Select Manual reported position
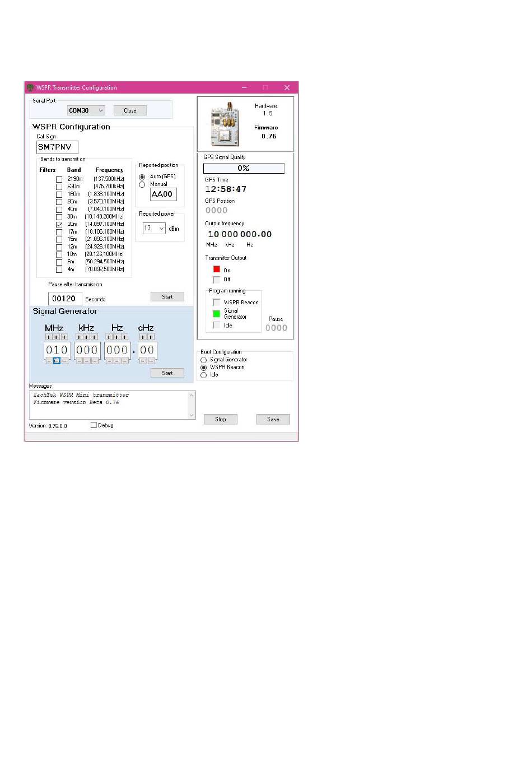This screenshot has width=532, height=767. (x=142, y=184)
